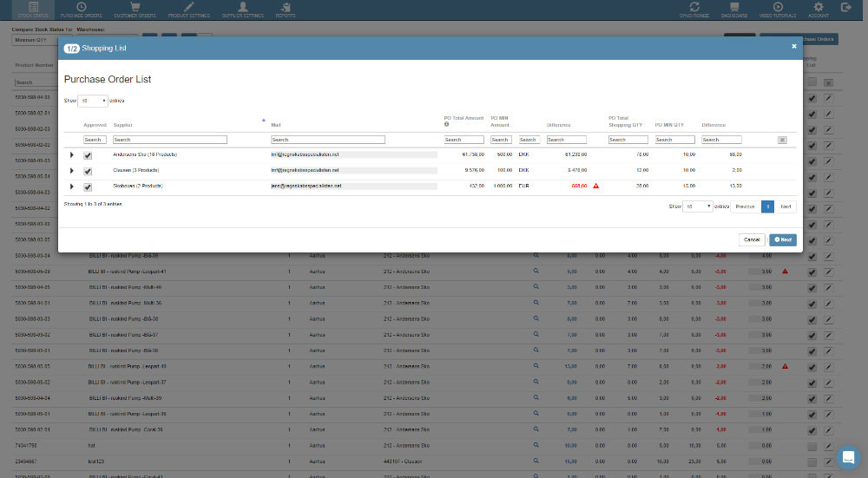Click the Cancel button

point(752,239)
